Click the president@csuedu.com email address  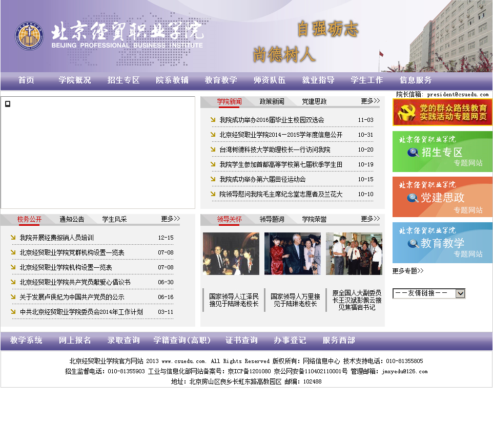pyautogui.click(x=458, y=94)
